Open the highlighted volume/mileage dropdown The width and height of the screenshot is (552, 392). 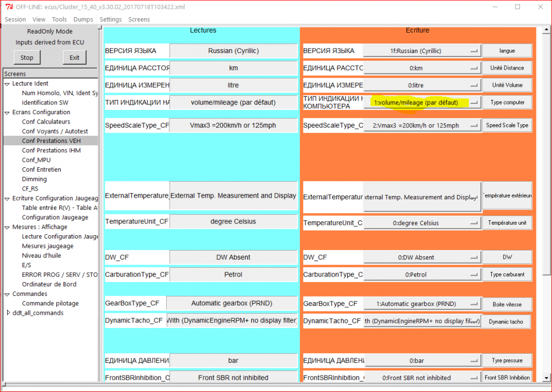(422, 103)
